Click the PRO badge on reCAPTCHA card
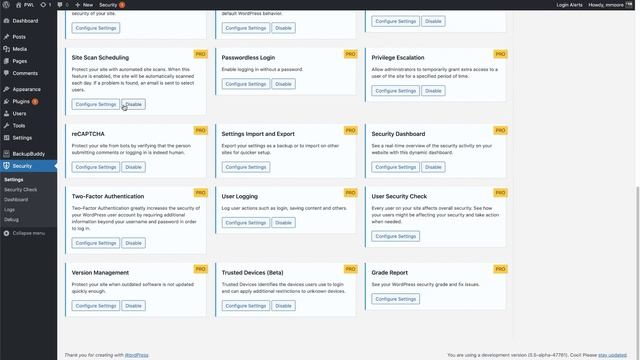This screenshot has width=640, height=360. (200, 131)
